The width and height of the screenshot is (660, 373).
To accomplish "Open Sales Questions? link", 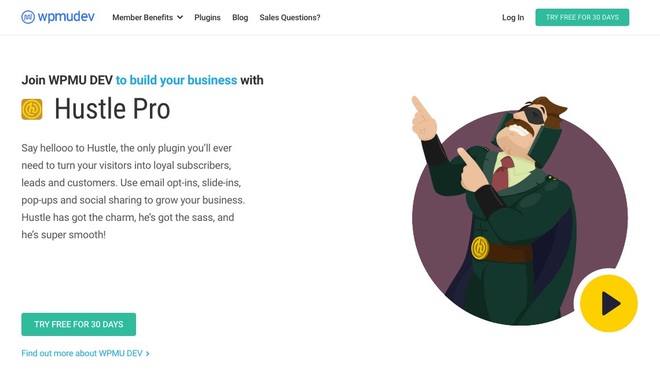I will 290,17.
